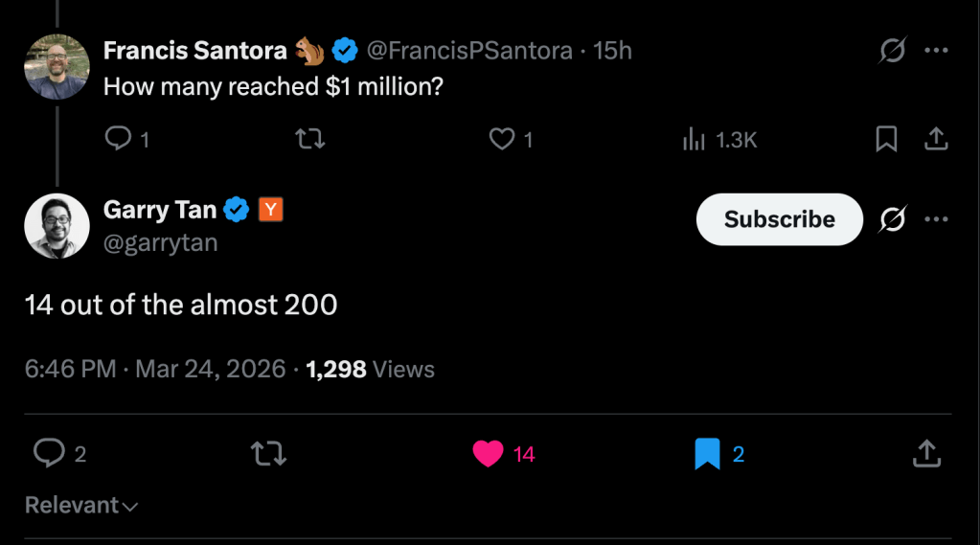Reply to Francis Santora's comment
Screen dimensions: 980x545
(x=118, y=140)
